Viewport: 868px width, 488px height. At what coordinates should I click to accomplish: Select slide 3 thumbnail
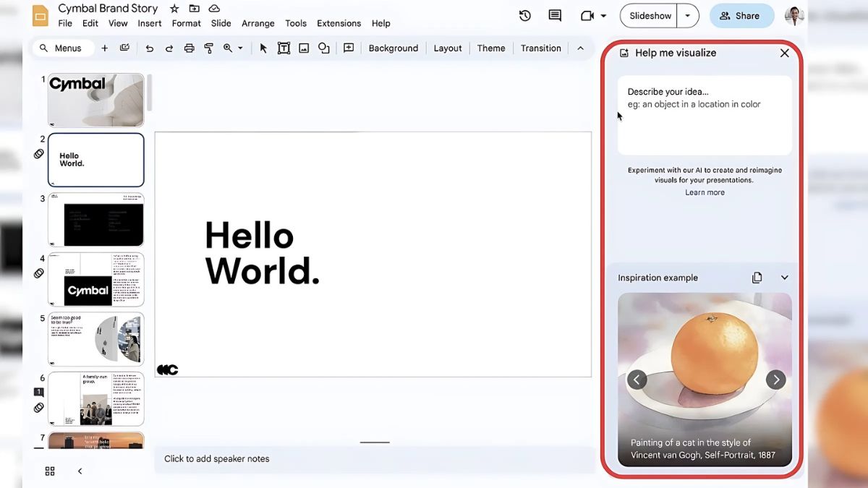pyautogui.click(x=95, y=219)
